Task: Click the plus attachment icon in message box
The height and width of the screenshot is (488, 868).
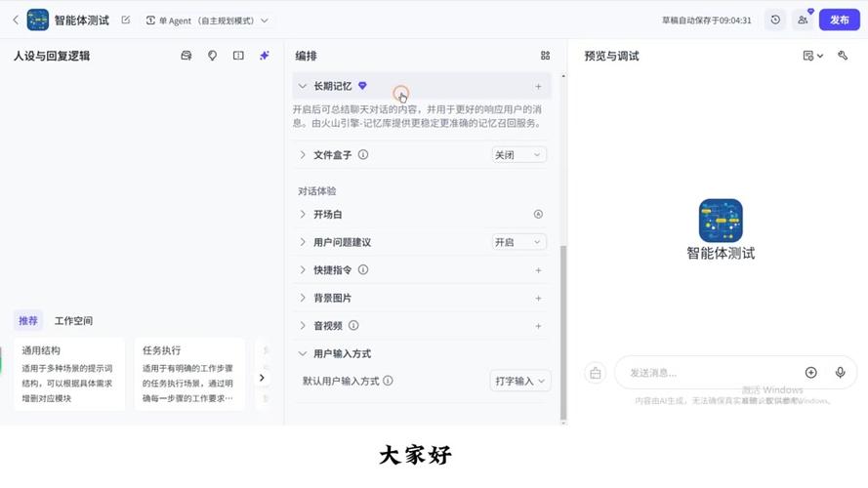Action: coord(810,373)
